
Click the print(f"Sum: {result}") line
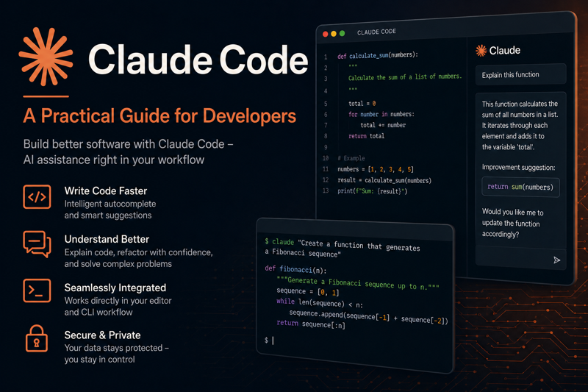372,191
